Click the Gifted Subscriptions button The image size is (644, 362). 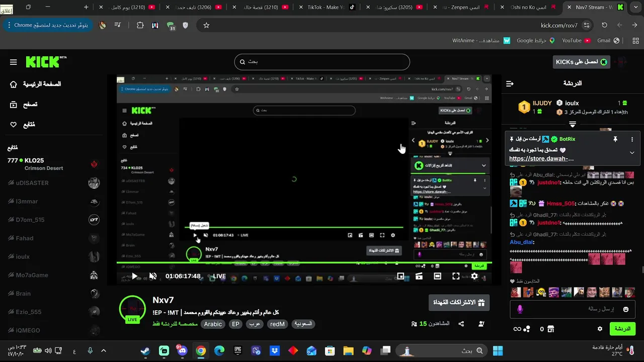click(459, 303)
